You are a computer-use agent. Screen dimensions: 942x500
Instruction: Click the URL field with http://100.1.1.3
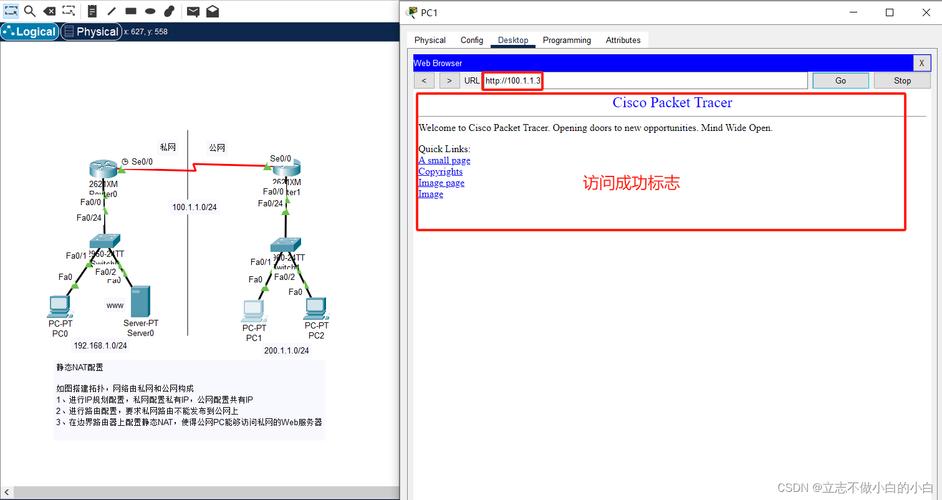click(x=645, y=81)
